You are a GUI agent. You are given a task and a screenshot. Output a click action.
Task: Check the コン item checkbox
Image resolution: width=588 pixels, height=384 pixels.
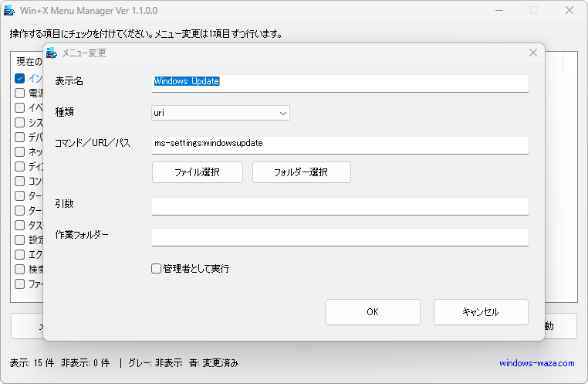pyautogui.click(x=19, y=181)
